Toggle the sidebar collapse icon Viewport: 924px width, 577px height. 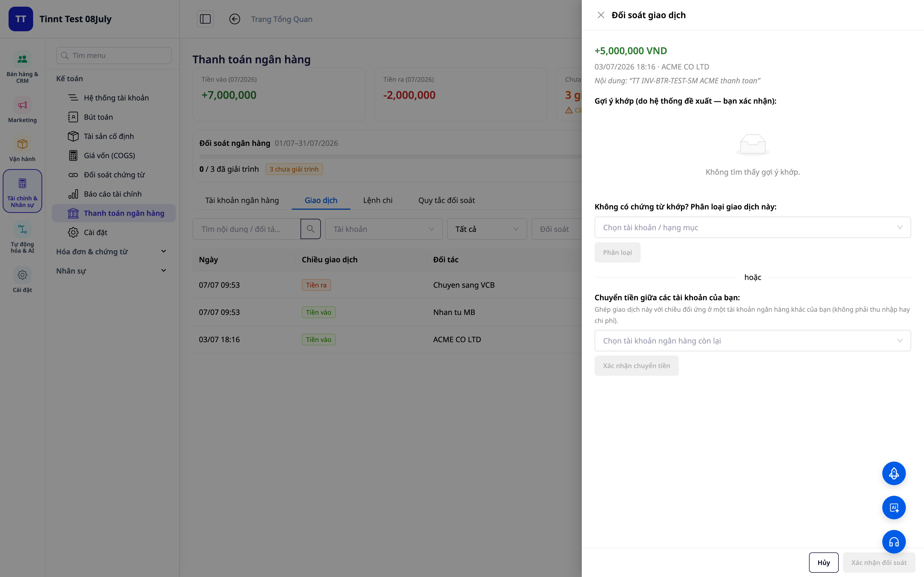[x=205, y=19]
